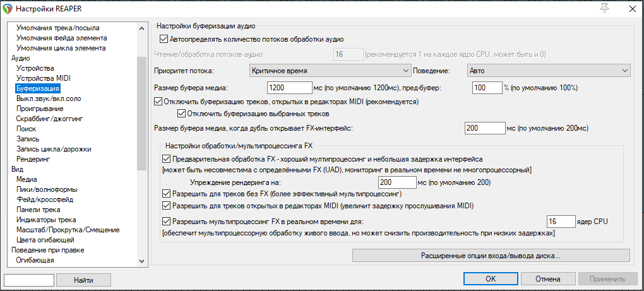Toggle anticipative FX processing checkbox
The height and width of the screenshot is (291, 644).
click(167, 159)
